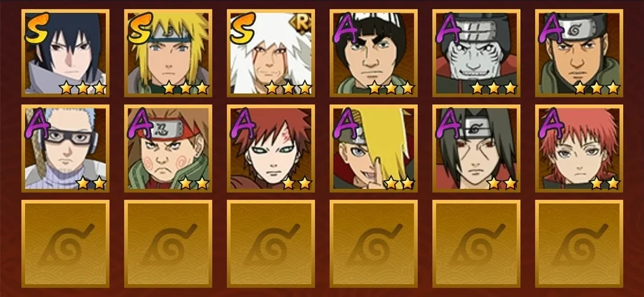
Task: Select bearded Asuma with Leaf headband
Action: point(579,54)
